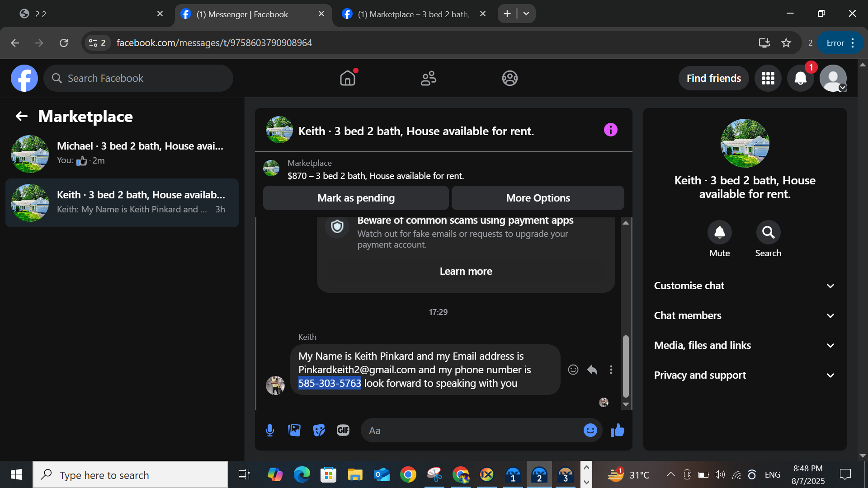Click chat scroll up arrow

626,223
